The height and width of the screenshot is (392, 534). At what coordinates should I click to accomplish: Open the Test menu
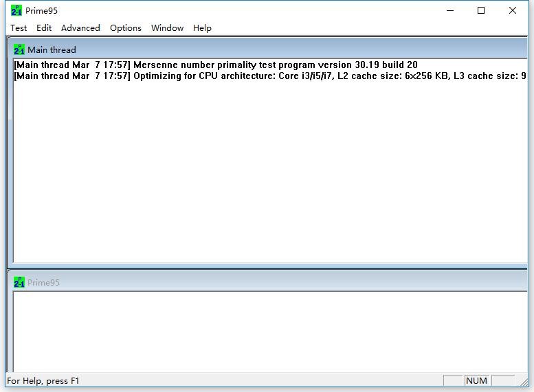click(19, 28)
